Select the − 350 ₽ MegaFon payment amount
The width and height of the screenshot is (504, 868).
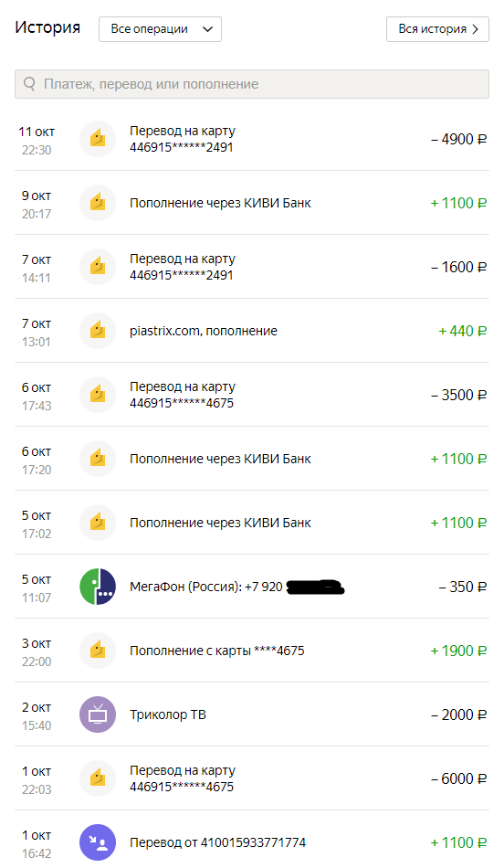463,587
